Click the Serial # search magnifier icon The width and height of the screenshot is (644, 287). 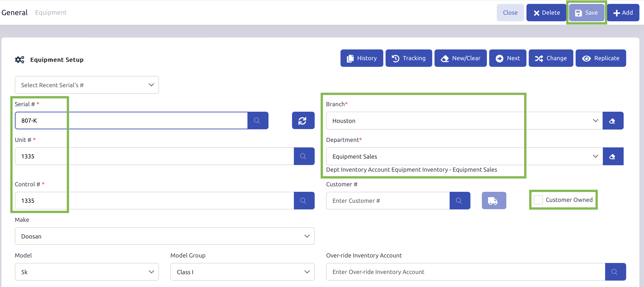(x=257, y=121)
